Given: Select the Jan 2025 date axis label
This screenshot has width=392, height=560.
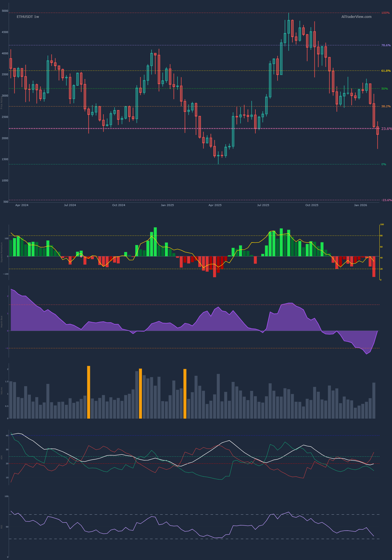Looking at the screenshot, I should point(167,205).
